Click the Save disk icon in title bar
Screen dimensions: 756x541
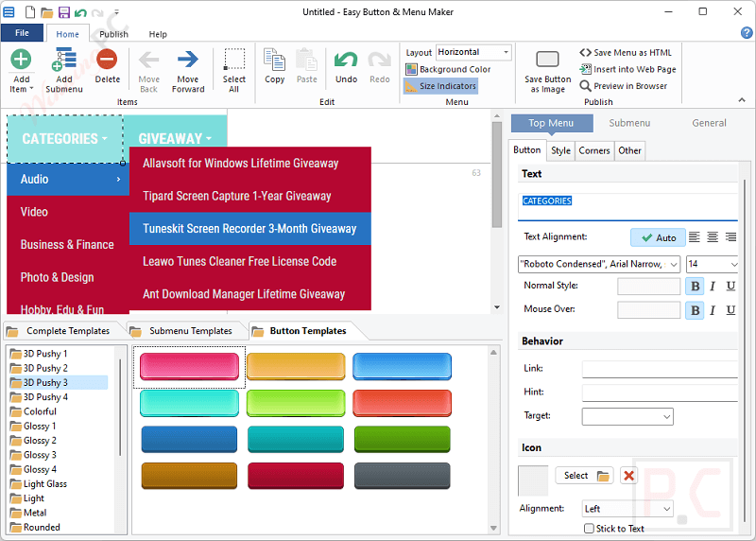click(x=64, y=12)
